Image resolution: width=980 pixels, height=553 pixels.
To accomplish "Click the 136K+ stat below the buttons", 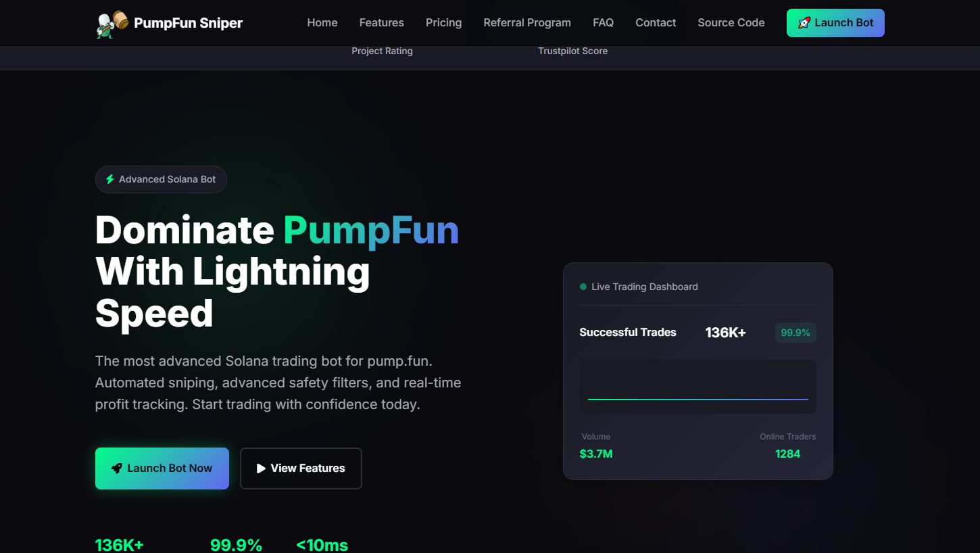I will click(x=120, y=546).
